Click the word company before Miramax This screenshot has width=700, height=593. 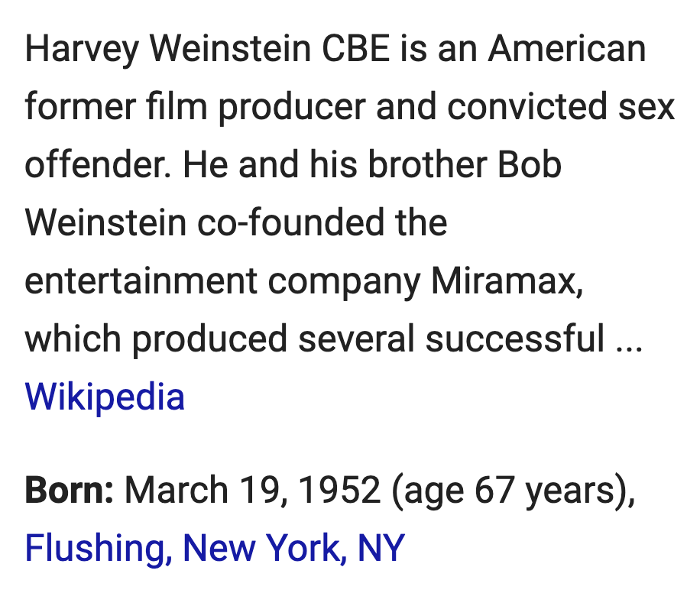pyautogui.click(x=344, y=283)
